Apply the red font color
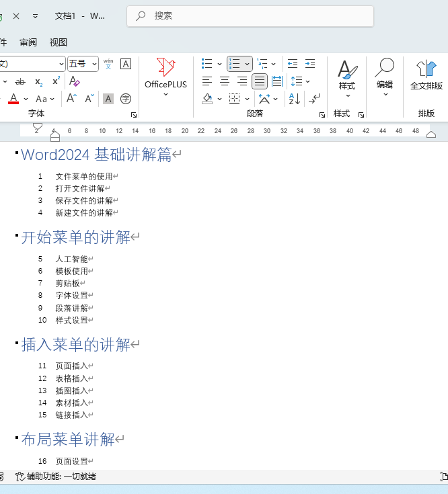 coord(13,99)
